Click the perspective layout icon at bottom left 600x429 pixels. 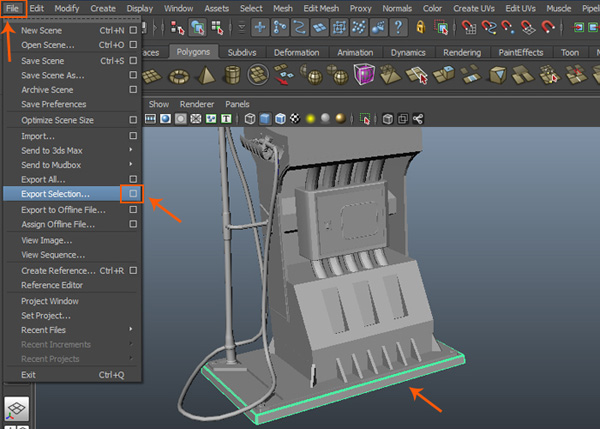point(16,409)
